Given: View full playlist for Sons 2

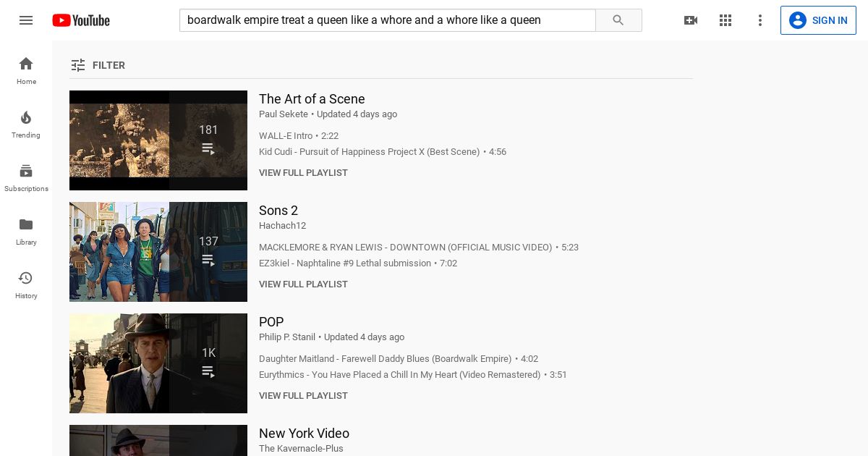Looking at the screenshot, I should click(x=303, y=284).
